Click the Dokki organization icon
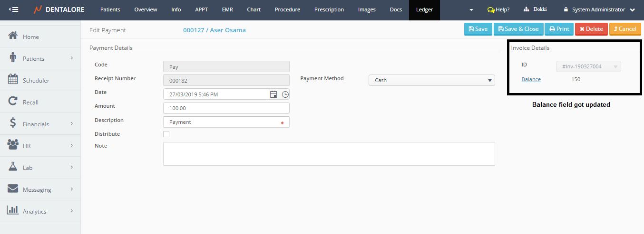This screenshot has width=644, height=234. [527, 9]
